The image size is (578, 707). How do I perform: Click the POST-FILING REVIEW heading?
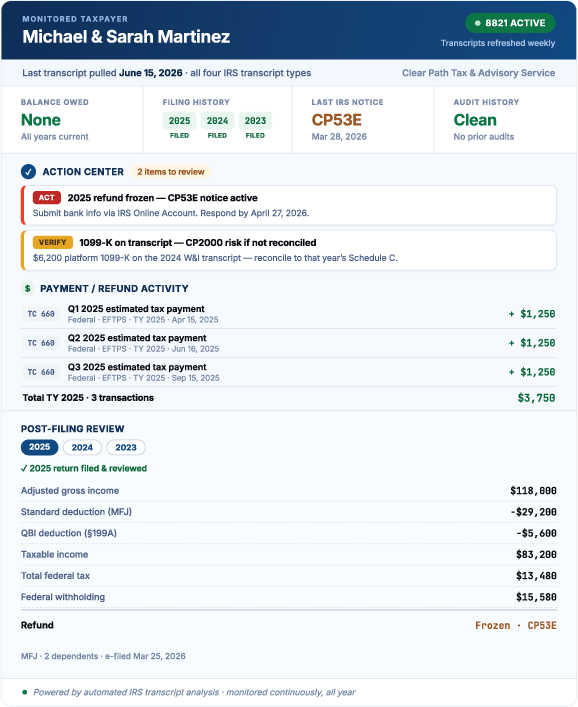pos(73,429)
